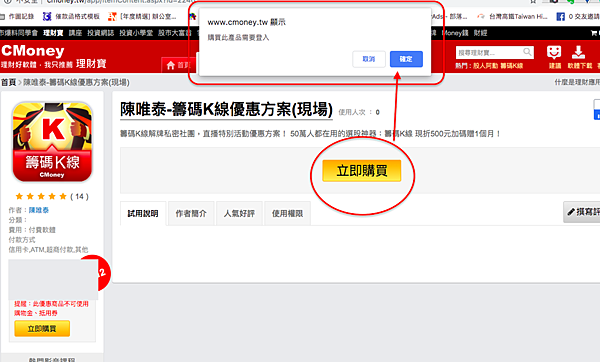This screenshot has height=362, width=600.
Task: Open 投資網誌 in top black menu
Action: [x=101, y=33]
